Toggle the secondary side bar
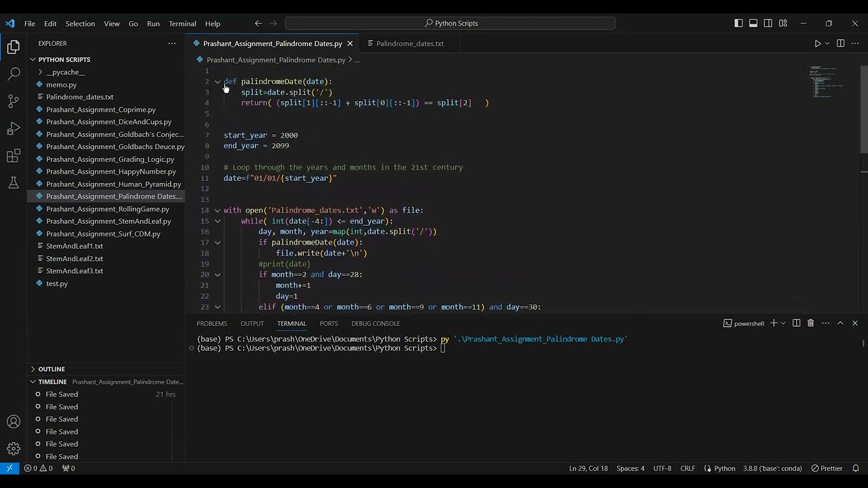 pos(768,23)
